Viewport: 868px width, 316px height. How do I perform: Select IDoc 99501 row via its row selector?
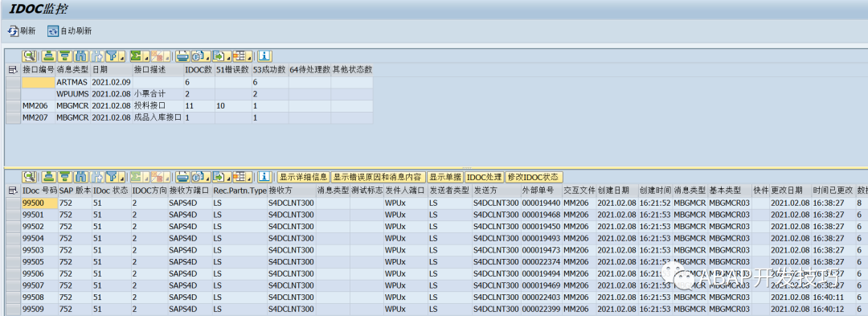14,215
